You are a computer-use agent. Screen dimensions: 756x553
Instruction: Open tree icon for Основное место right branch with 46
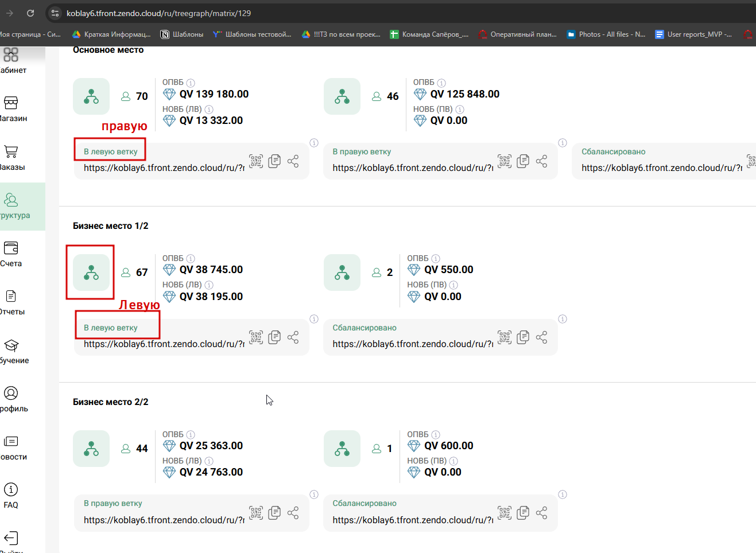(342, 96)
